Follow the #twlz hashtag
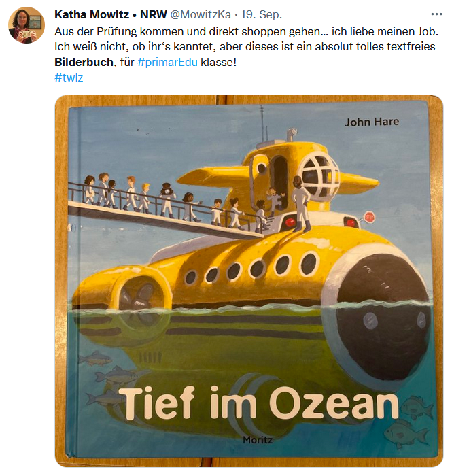This screenshot has height=476, width=452. click(x=69, y=78)
